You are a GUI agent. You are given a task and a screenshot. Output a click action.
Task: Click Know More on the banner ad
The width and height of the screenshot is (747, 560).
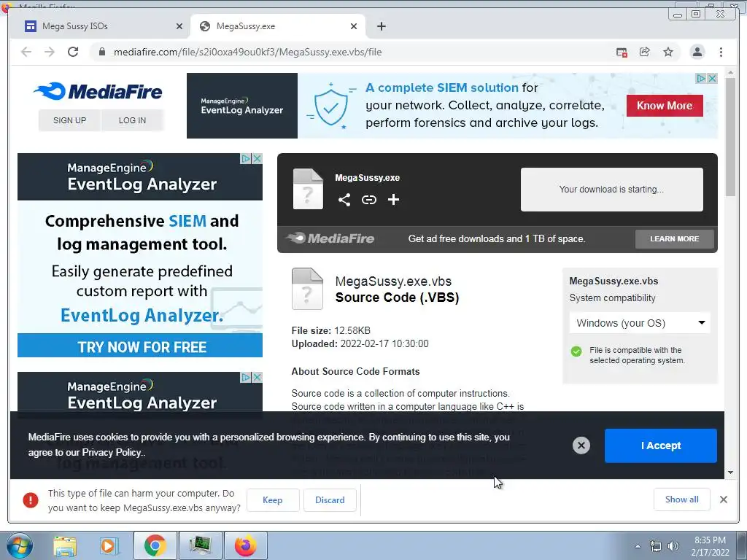point(665,106)
